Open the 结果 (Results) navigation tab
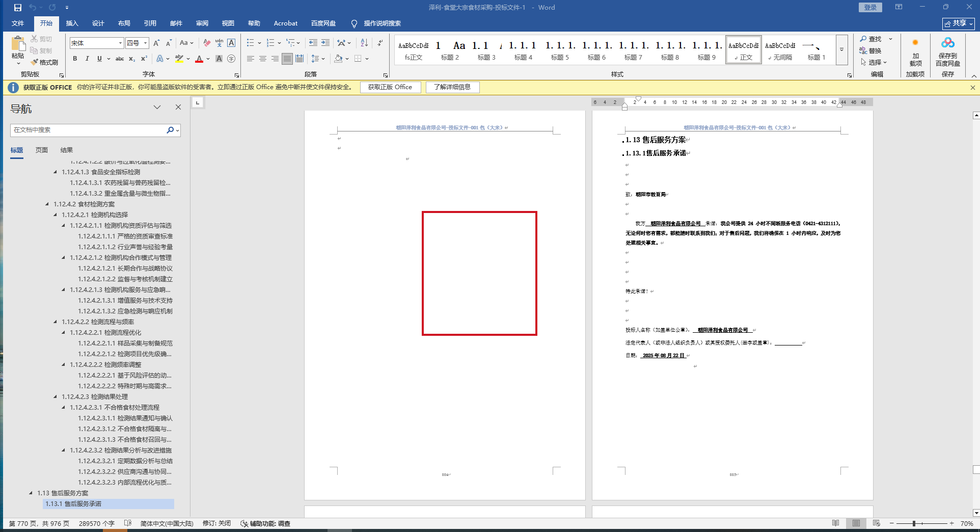Screen dimensions: 980x532 pos(67,150)
